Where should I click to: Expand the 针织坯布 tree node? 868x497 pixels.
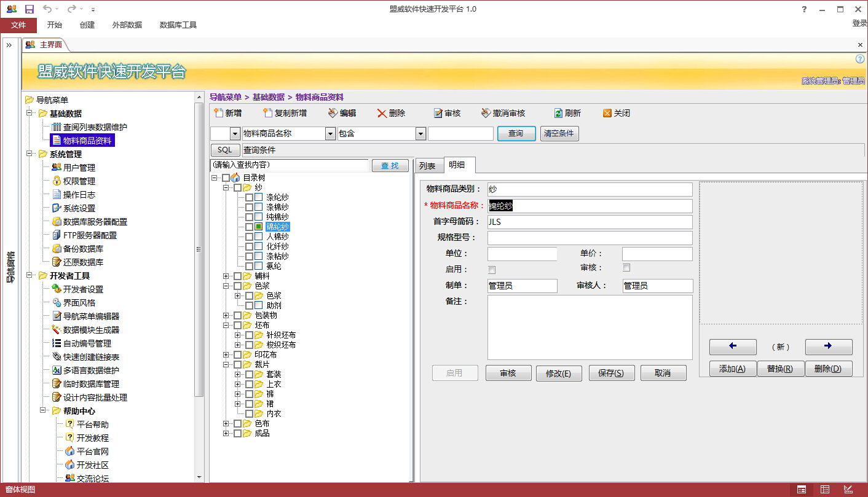pos(238,335)
